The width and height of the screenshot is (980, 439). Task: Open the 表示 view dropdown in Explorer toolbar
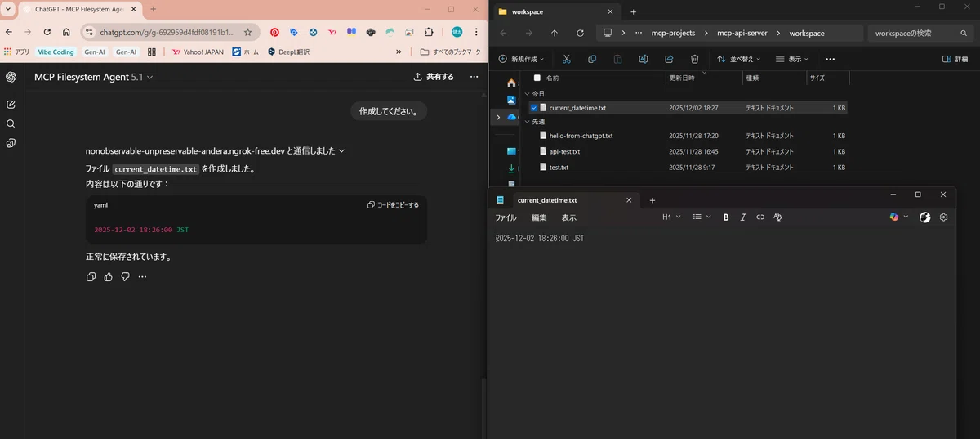pos(791,59)
